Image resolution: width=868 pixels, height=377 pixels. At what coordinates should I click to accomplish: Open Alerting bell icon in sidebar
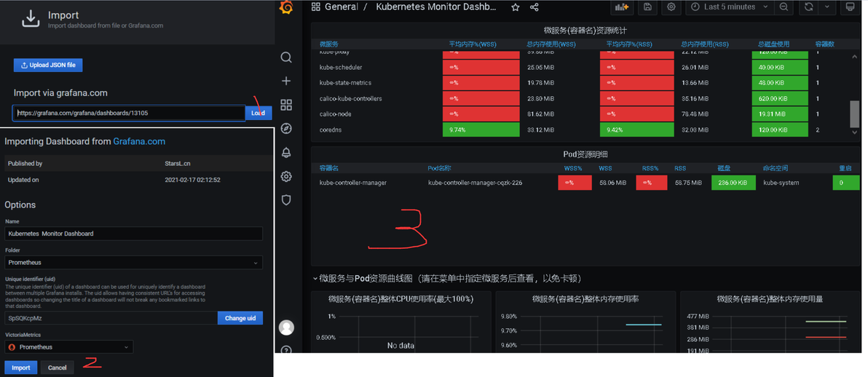286,153
